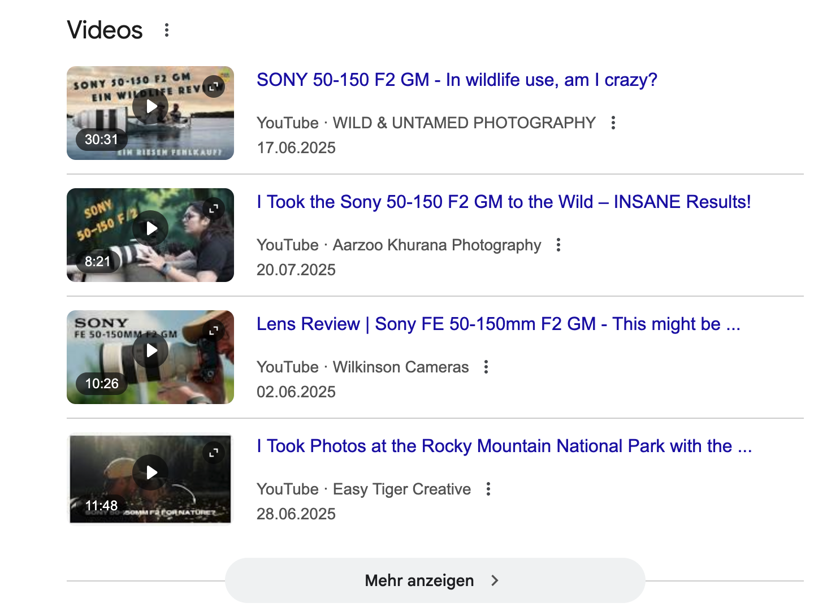840x616 pixels.
Task: Expand preview on the 11:48 video thumbnail
Action: click(x=214, y=453)
